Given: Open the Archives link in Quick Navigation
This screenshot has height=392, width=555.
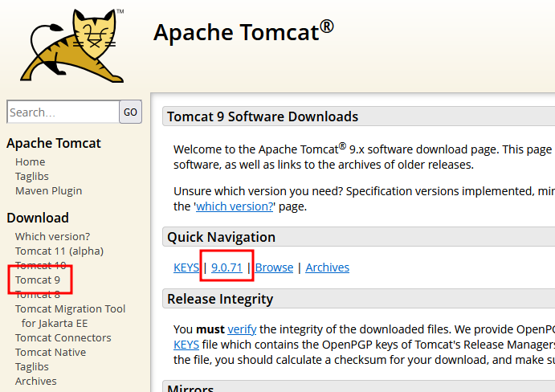Looking at the screenshot, I should 328,267.
